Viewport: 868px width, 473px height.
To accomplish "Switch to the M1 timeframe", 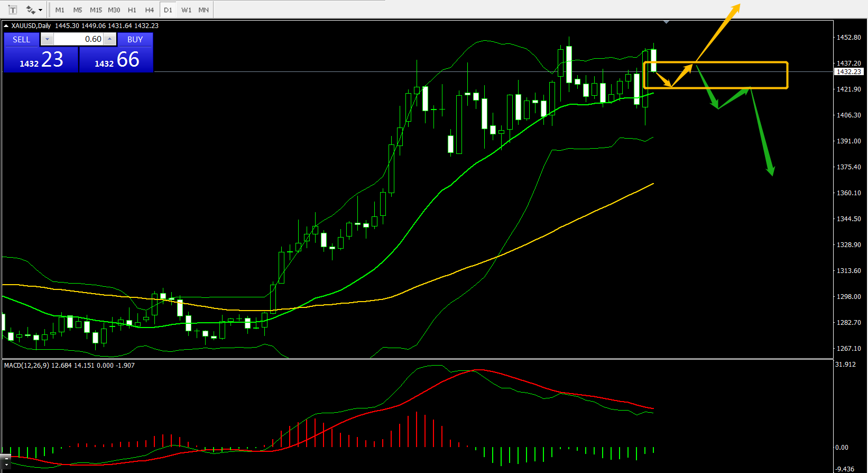I will pos(60,10).
